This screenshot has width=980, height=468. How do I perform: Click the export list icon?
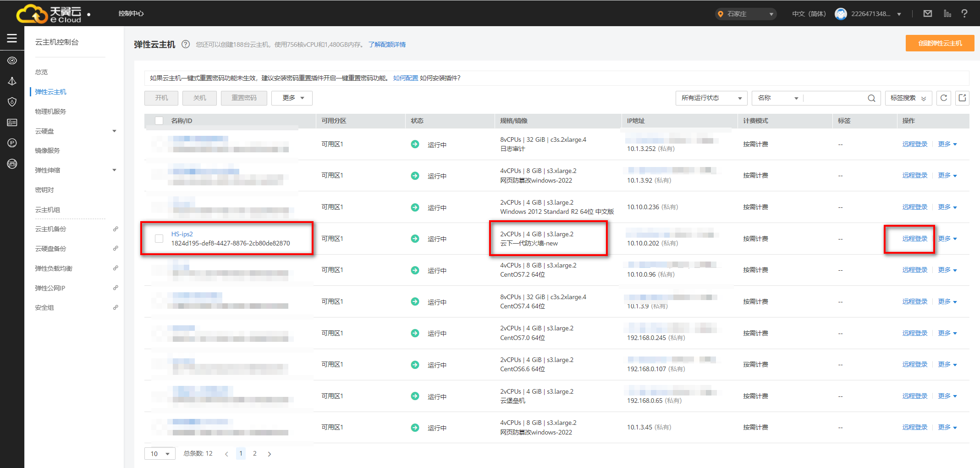pos(962,98)
